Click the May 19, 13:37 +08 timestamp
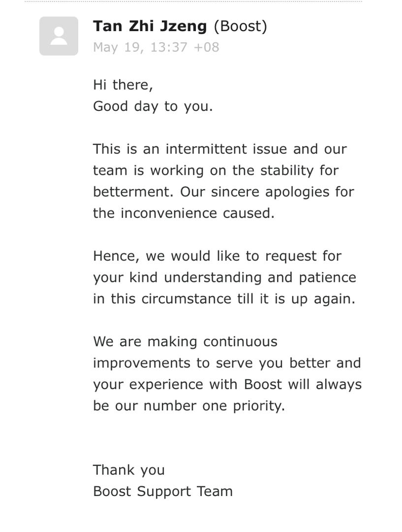 coord(156,47)
